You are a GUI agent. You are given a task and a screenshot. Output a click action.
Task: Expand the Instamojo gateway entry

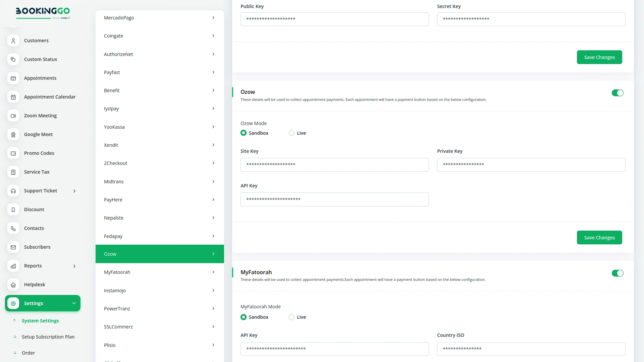213,290
